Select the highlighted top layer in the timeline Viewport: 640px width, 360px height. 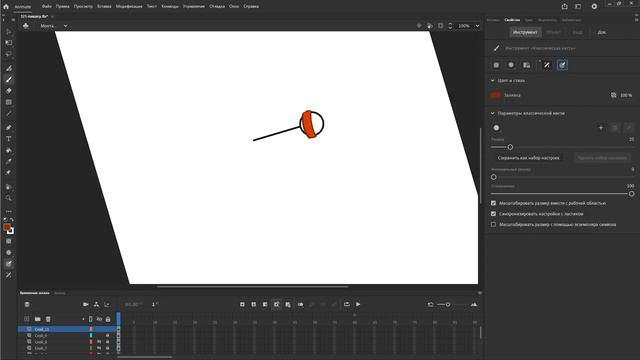[x=67, y=329]
